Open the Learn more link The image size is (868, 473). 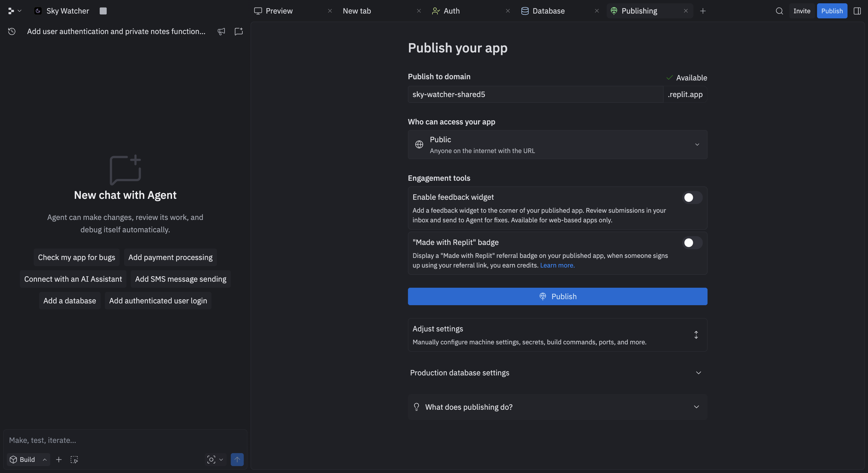coord(557,265)
